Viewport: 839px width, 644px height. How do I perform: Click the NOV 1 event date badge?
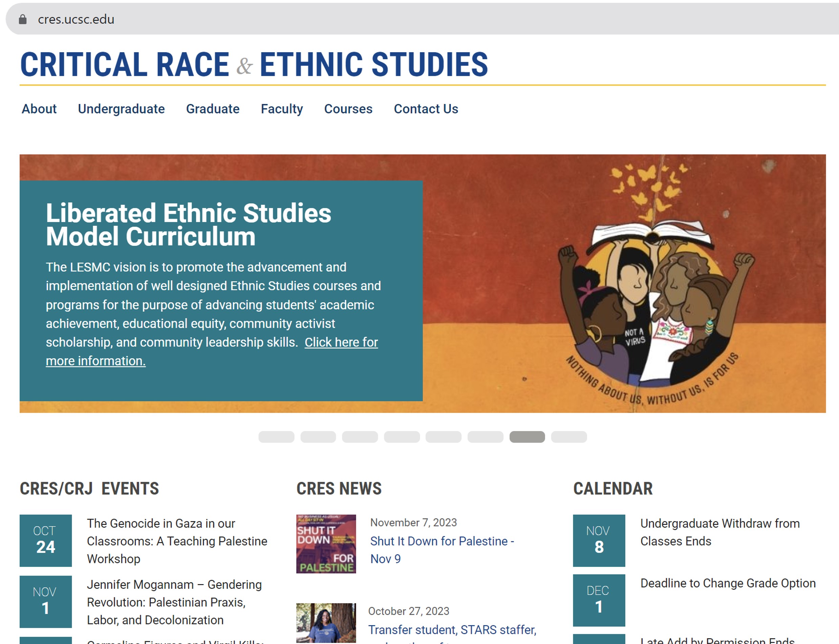click(x=46, y=601)
